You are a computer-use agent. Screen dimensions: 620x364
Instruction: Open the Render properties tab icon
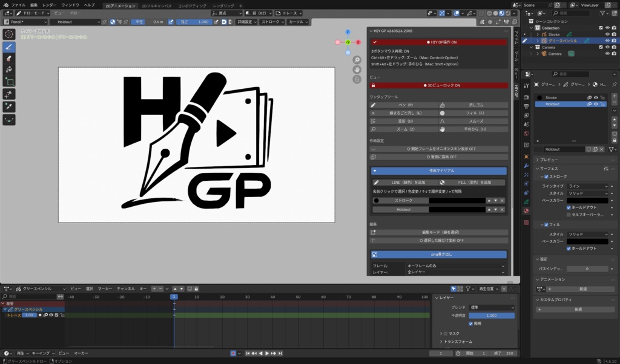526,97
